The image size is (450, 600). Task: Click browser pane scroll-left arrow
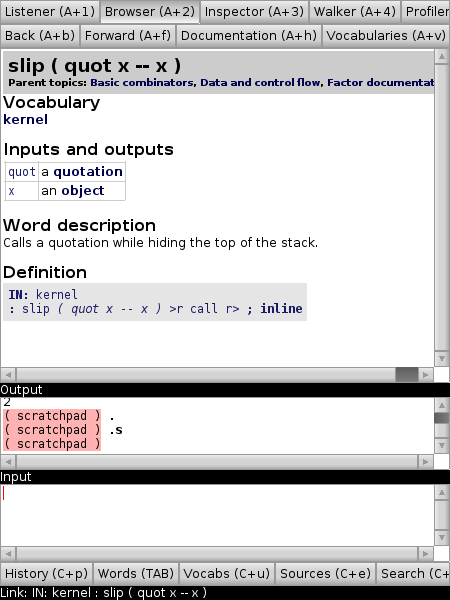pyautogui.click(x=8, y=375)
